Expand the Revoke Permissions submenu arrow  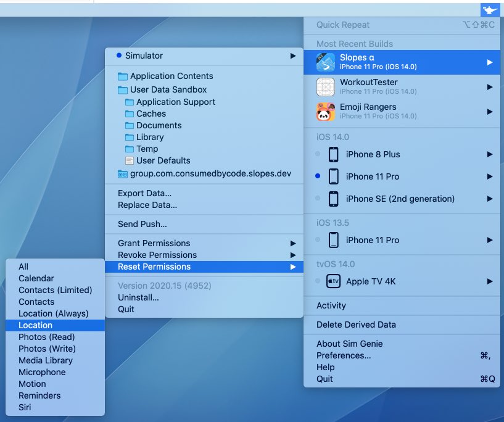293,255
